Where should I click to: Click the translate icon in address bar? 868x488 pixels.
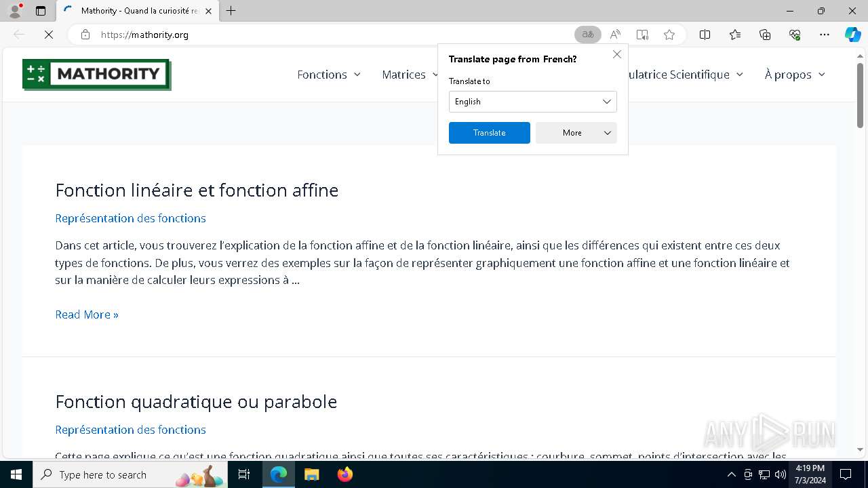tap(588, 35)
